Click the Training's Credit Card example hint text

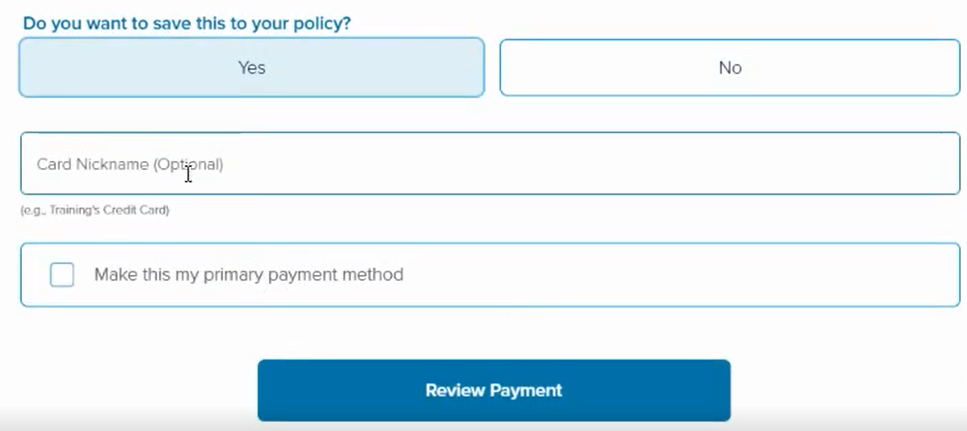tap(95, 210)
